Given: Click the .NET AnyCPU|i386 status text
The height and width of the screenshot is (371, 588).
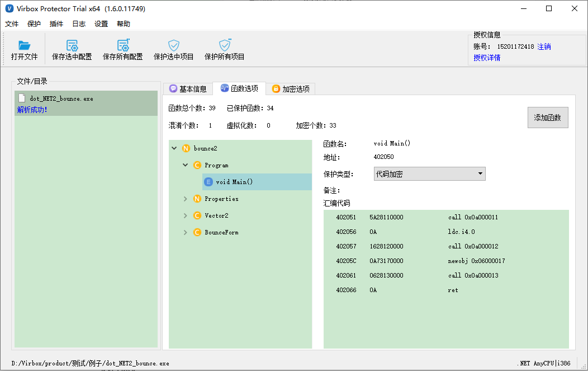Looking at the screenshot, I should 544,363.
